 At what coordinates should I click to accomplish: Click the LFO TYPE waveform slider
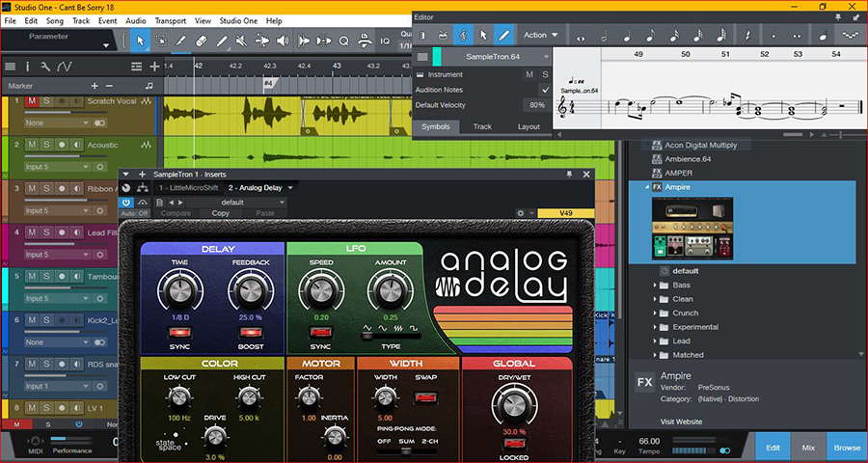tap(390, 334)
